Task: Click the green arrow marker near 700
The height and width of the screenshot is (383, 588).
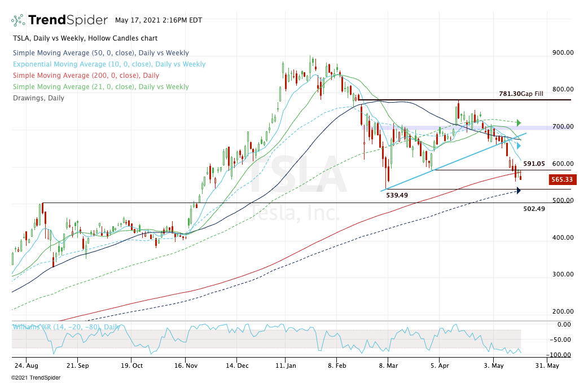Action: pyautogui.click(x=519, y=122)
